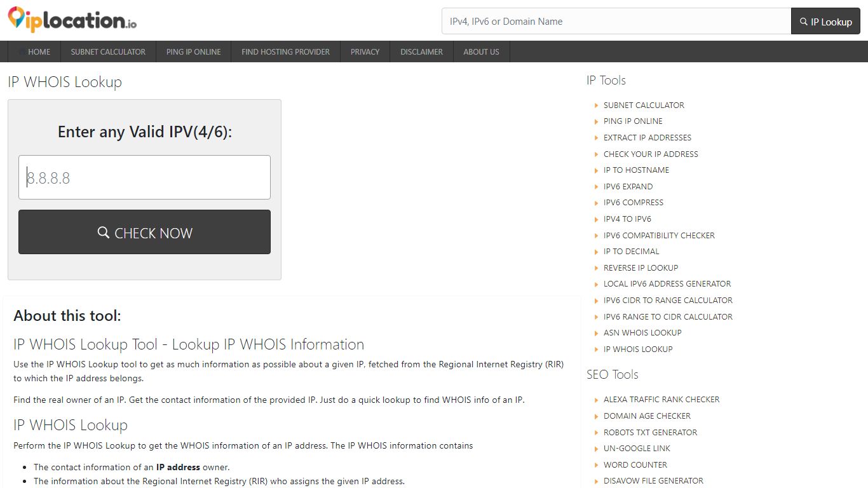Open FIND HOSTING PROVIDER nav item
Viewport: 868px width, 488px height.
[286, 51]
